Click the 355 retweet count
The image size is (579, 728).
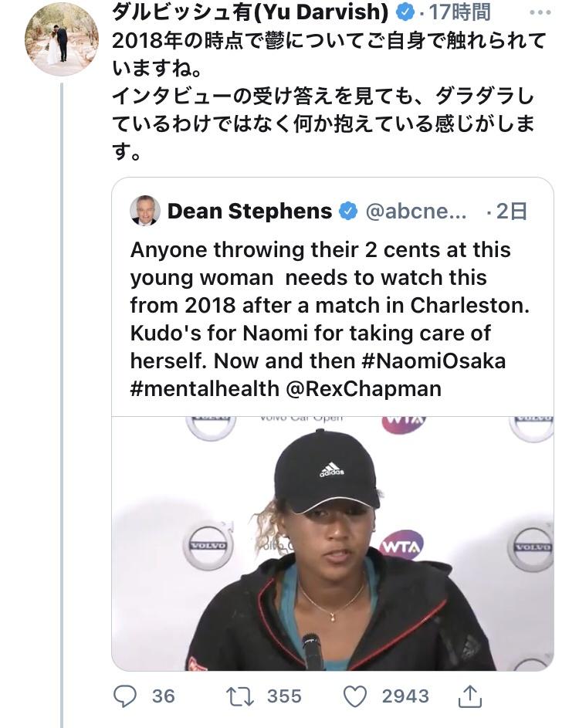coord(284,696)
